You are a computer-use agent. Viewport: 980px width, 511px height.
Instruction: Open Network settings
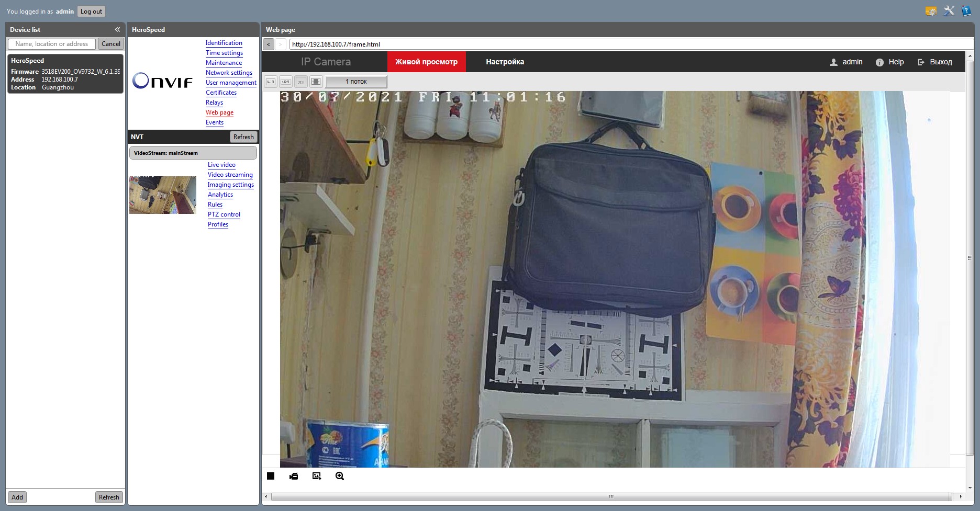point(229,73)
